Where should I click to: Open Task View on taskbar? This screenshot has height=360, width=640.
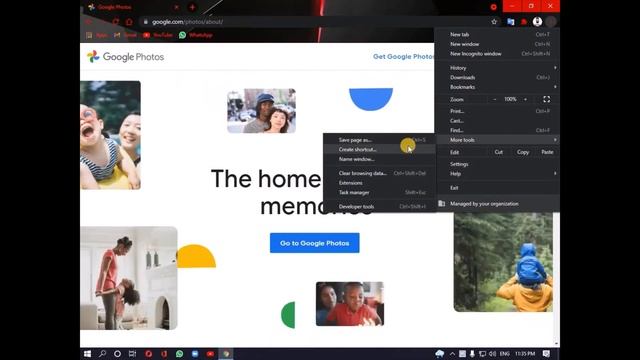pos(132,354)
